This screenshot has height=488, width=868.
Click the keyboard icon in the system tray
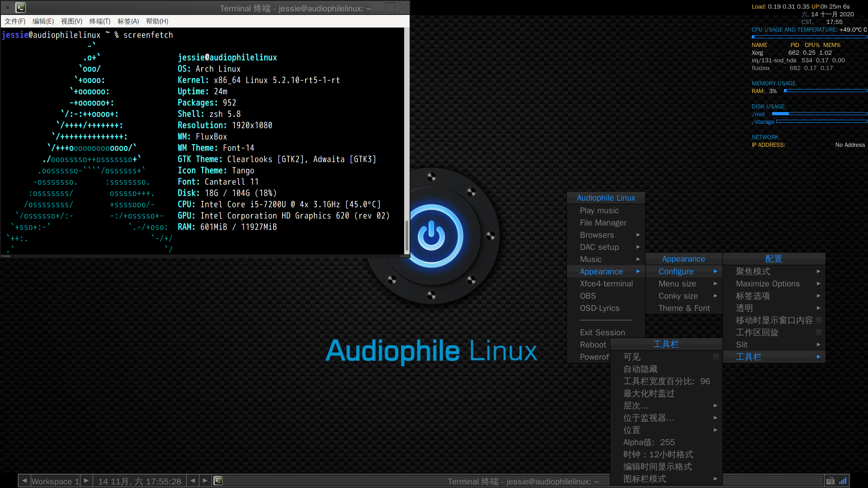tap(830, 481)
